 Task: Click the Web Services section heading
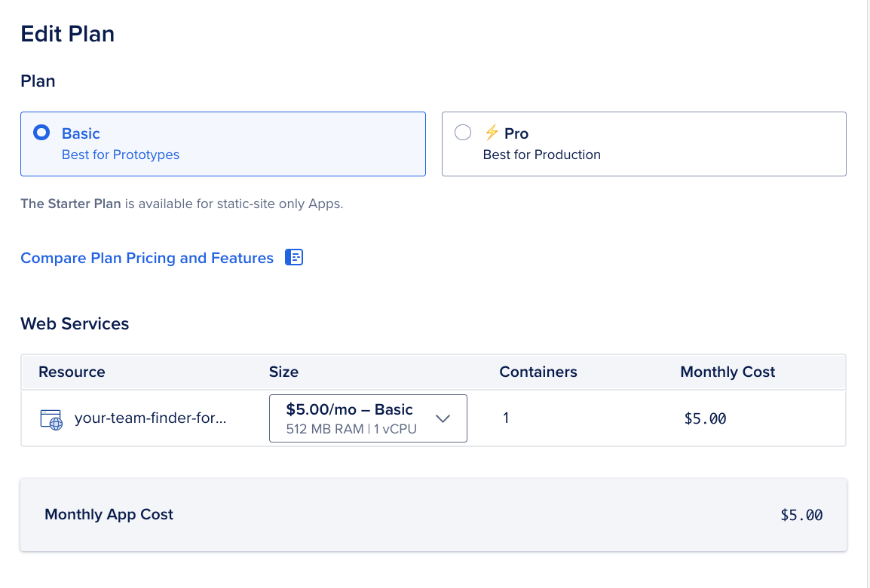pos(75,323)
